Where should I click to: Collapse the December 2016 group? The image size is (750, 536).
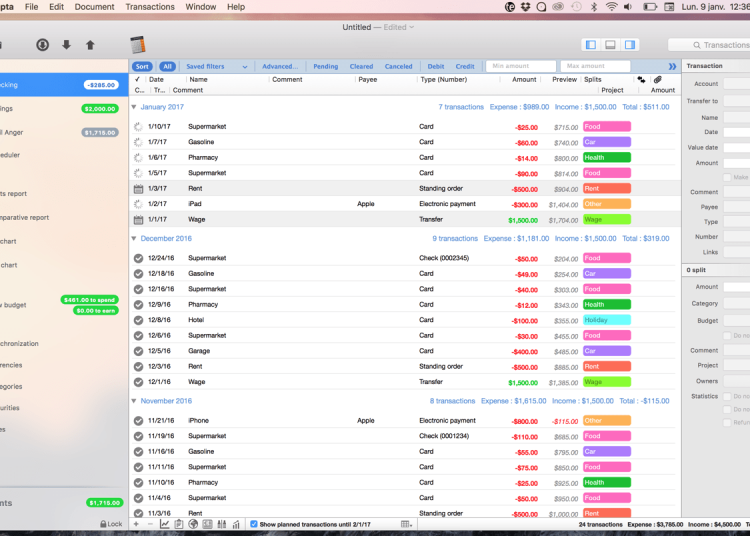pyautogui.click(x=134, y=238)
